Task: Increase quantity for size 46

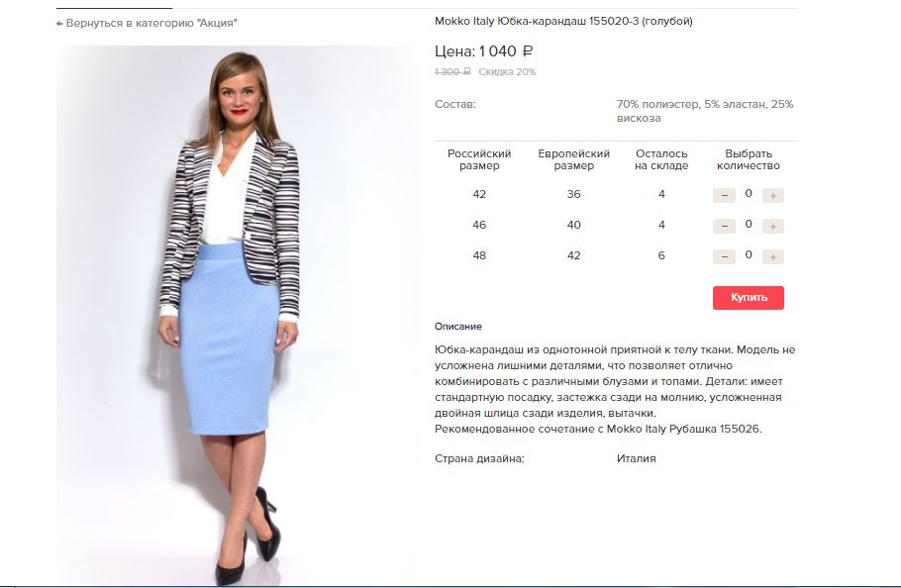Action: [x=773, y=227]
